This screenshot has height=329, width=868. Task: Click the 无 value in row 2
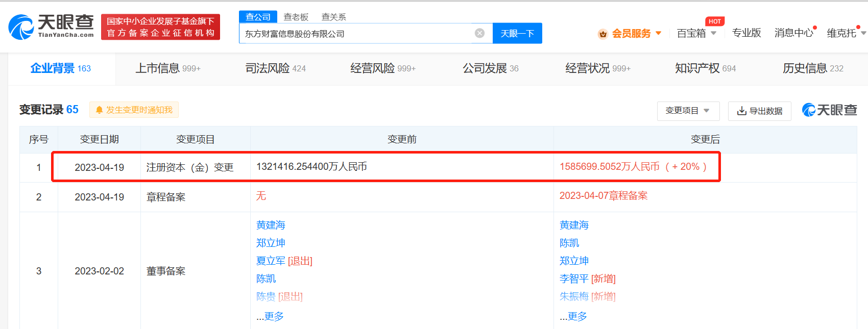pos(261,196)
